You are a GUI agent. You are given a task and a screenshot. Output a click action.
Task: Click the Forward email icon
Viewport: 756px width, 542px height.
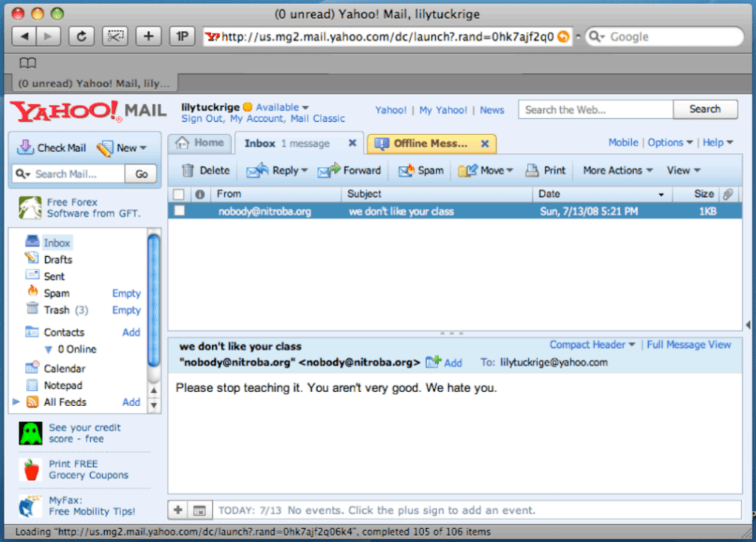tap(329, 171)
